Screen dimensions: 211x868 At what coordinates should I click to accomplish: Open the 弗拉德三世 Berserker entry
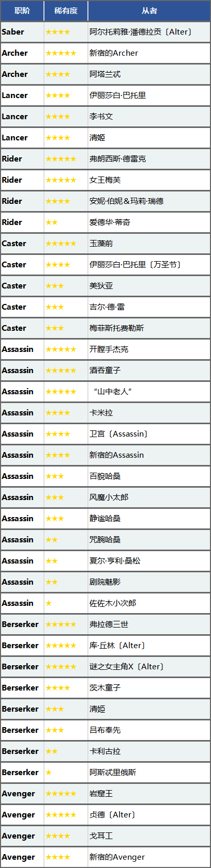point(109,624)
